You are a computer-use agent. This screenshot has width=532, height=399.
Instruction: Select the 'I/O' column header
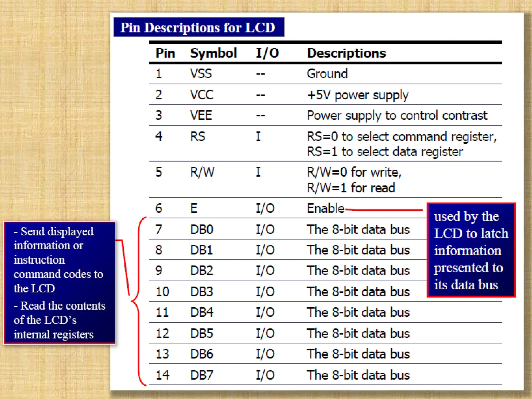(267, 53)
